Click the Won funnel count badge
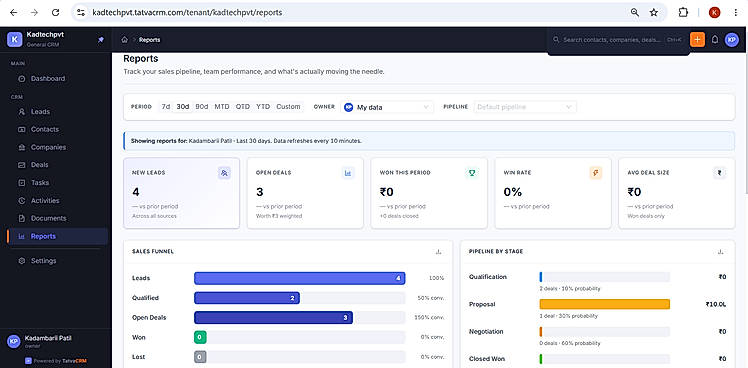Image resolution: width=748 pixels, height=368 pixels. [200, 337]
